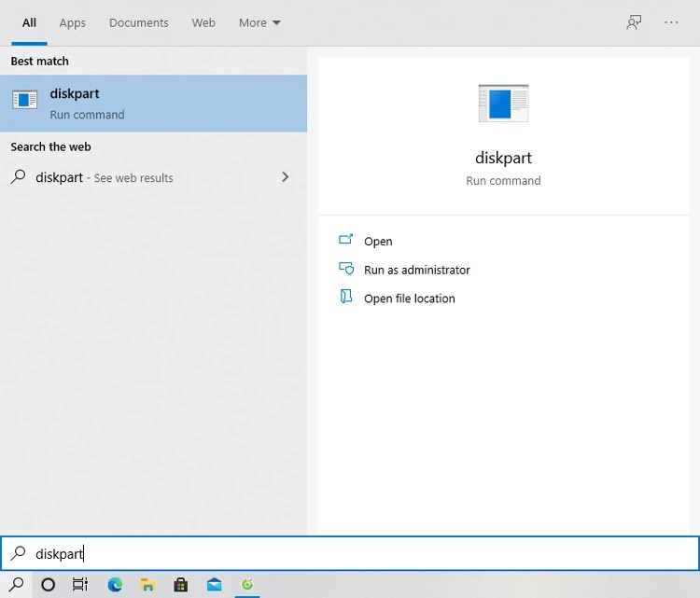
Task: Click the Search the web heading
Action: [51, 146]
